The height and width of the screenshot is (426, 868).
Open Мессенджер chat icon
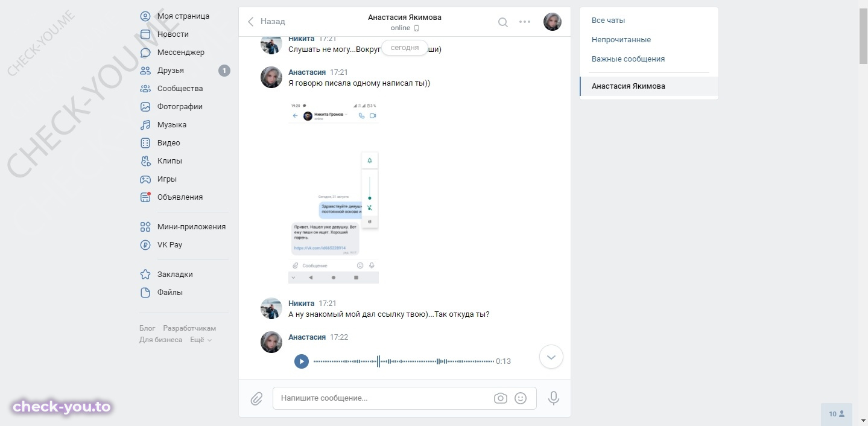(145, 52)
